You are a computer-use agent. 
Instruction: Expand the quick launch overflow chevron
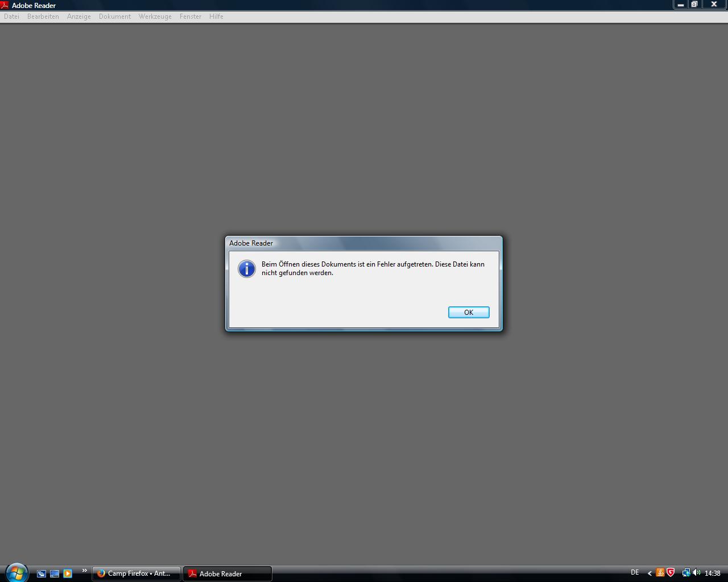coord(85,571)
